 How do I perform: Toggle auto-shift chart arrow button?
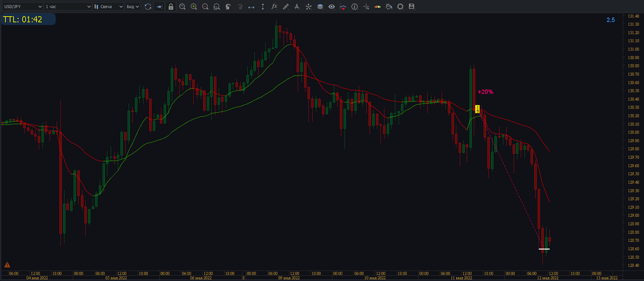159,6
